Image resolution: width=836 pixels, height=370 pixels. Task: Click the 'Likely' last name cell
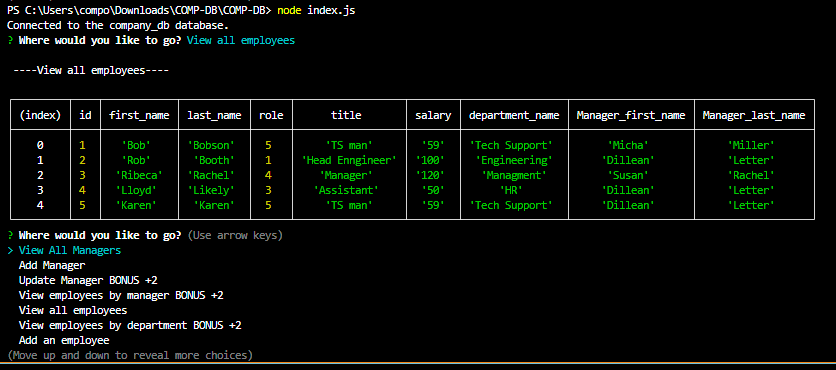pos(211,190)
